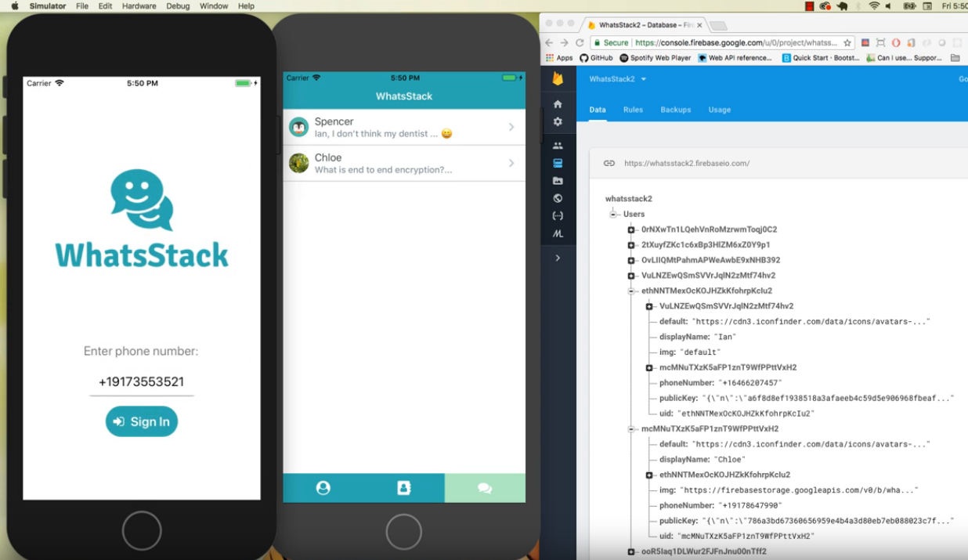The width and height of the screenshot is (968, 560).
Task: Open the Chloe chat conversation
Action: click(404, 163)
